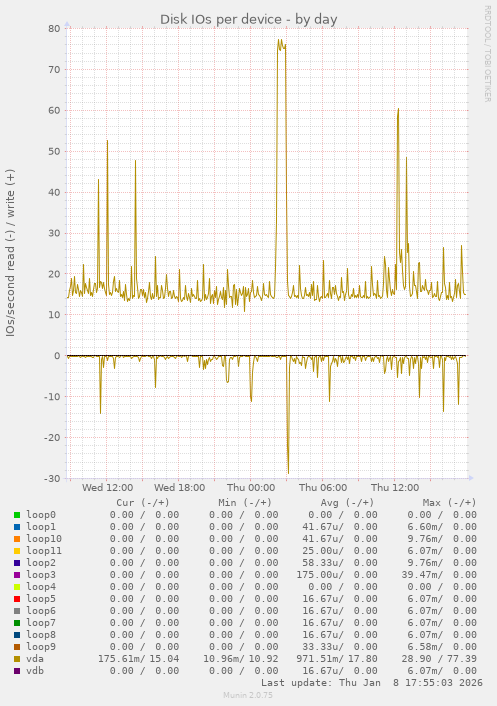Click the loop3 legend label

41,575
